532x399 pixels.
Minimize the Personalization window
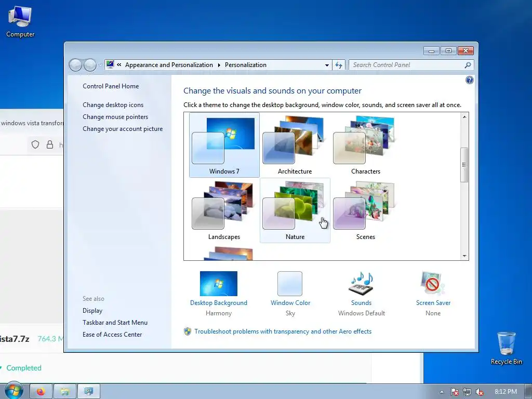(x=431, y=51)
